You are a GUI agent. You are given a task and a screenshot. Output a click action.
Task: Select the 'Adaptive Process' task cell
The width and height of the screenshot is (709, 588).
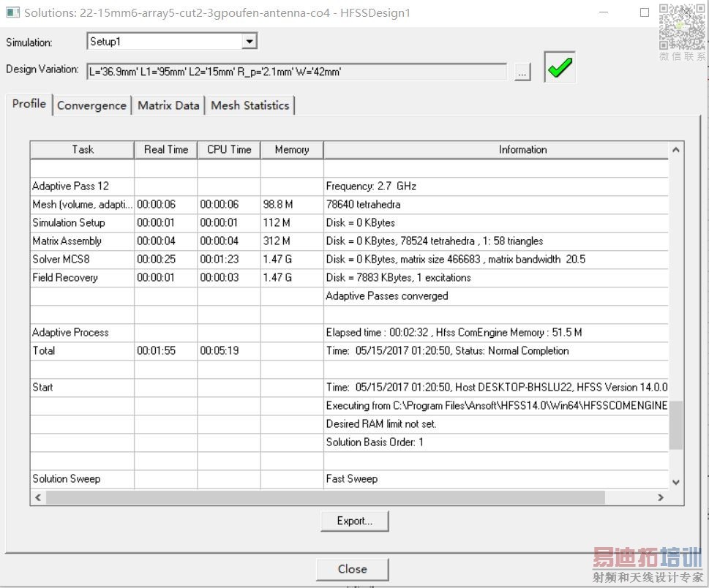coord(82,333)
